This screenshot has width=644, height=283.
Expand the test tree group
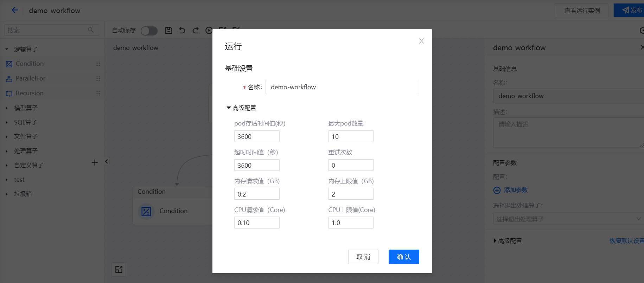7,180
